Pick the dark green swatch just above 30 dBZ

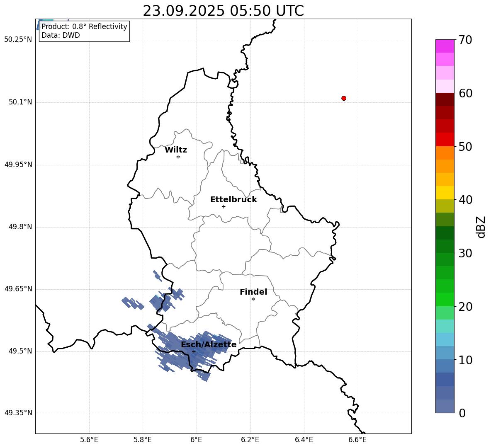pos(445,246)
